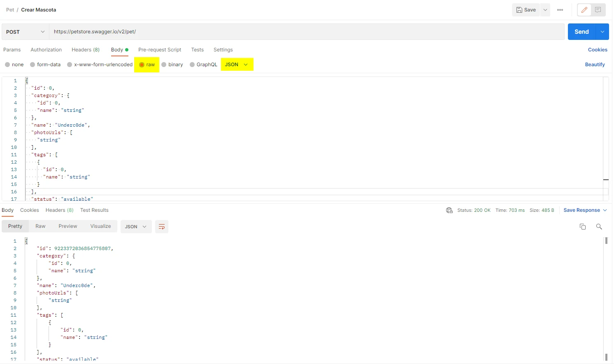
Task: Search within the response body
Action: [599, 227]
